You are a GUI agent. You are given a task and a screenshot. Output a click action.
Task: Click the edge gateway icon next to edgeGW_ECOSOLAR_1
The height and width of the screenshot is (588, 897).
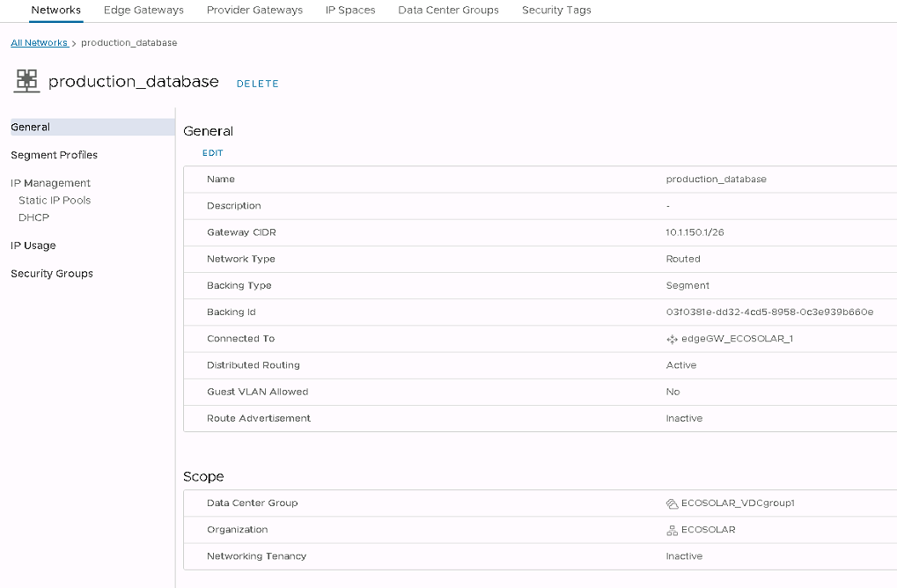click(x=673, y=339)
